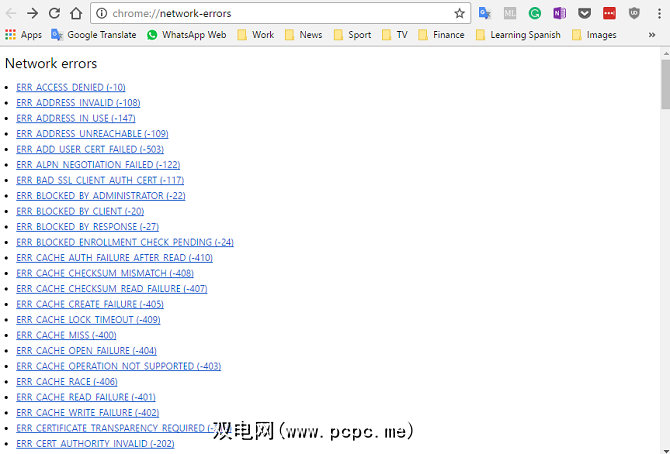The image size is (670, 454).
Task: Open the Google Translate extension icon
Action: (x=485, y=13)
